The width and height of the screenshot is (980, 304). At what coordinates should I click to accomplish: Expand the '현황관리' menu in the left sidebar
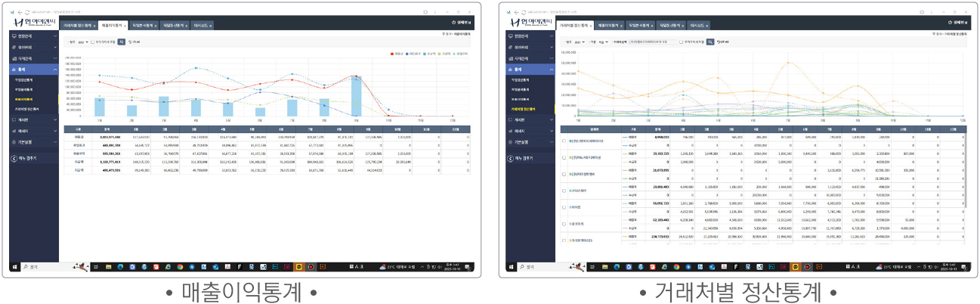click(34, 36)
